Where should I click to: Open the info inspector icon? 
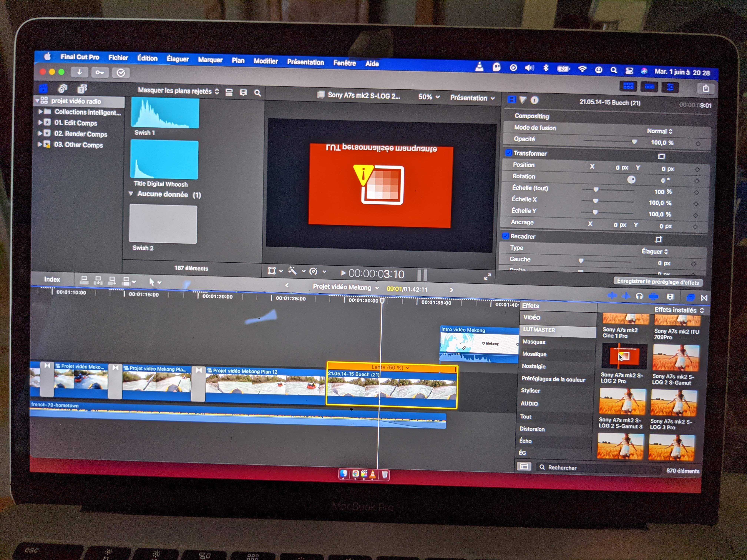(x=534, y=100)
